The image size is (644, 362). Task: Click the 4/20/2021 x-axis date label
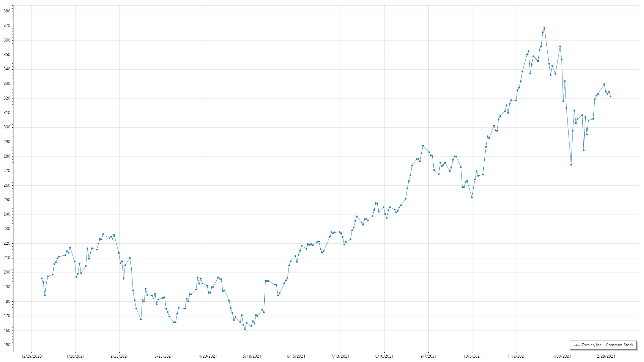click(208, 356)
